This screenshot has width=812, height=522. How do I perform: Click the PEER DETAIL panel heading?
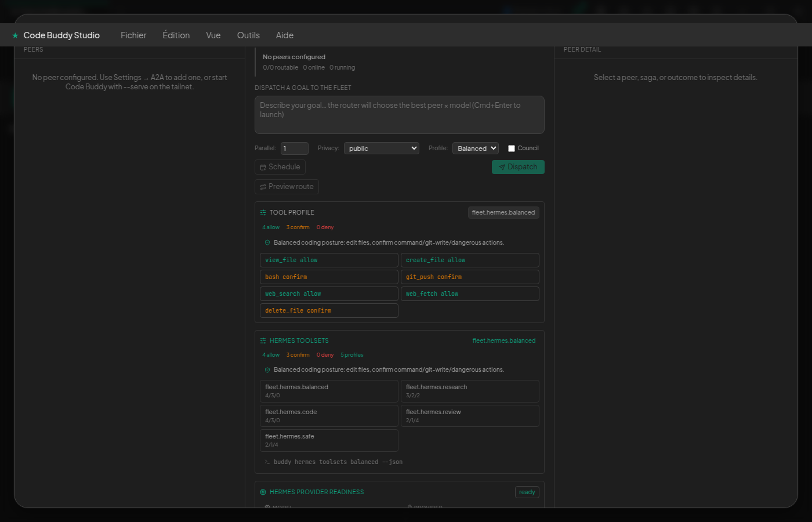pyautogui.click(x=582, y=49)
